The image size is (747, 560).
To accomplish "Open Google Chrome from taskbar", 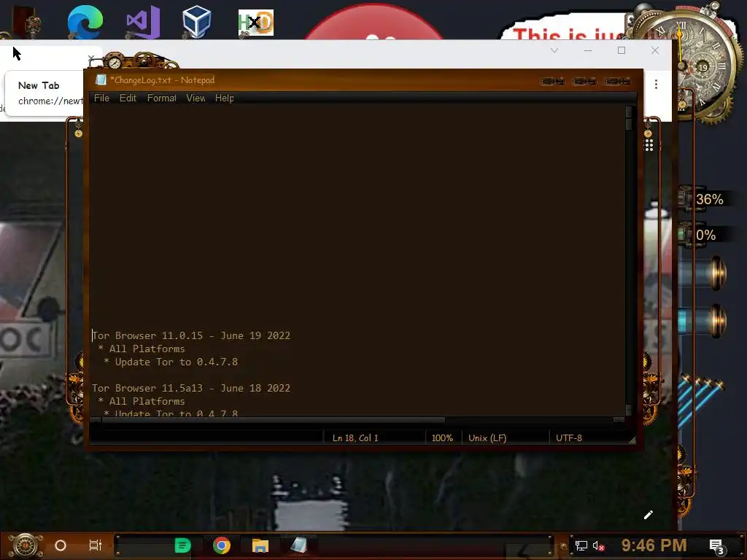I will click(222, 545).
